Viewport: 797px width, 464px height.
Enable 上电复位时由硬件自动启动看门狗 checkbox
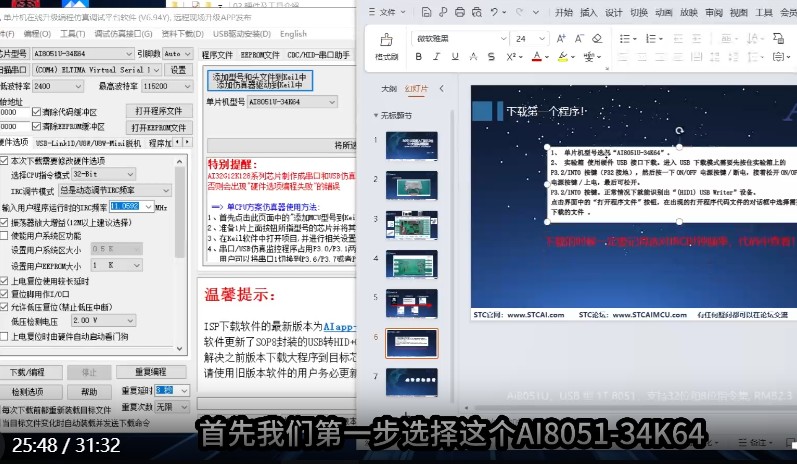(4, 336)
